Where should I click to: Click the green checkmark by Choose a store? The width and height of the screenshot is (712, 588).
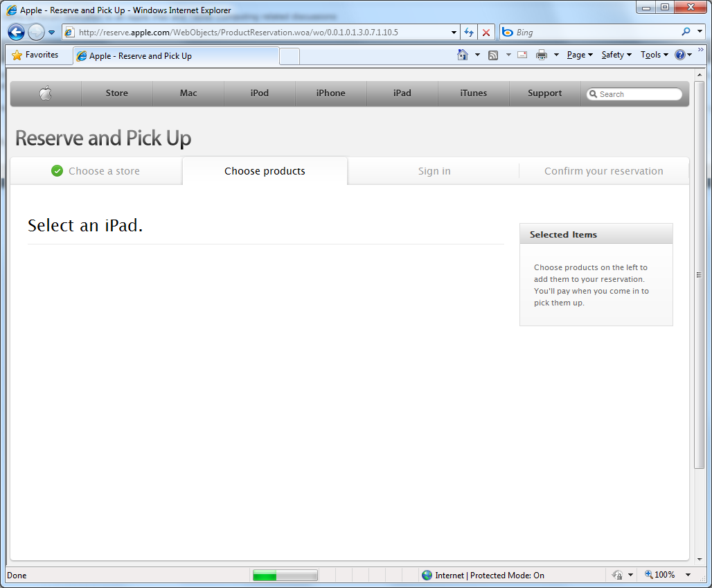point(57,171)
